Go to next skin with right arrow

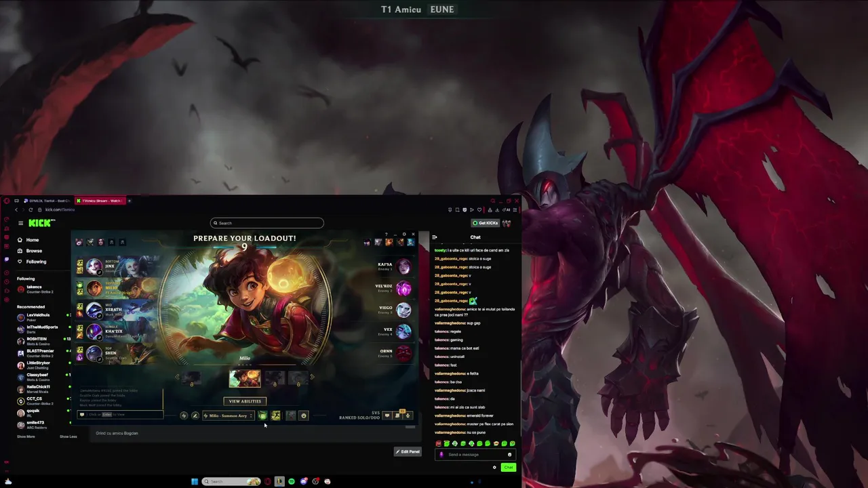coord(312,377)
